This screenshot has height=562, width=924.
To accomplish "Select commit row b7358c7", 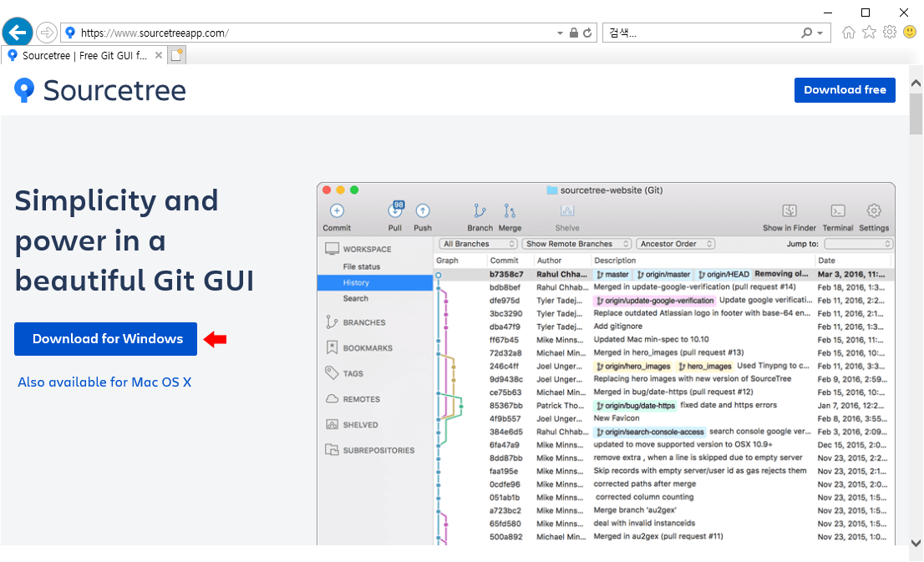I will coord(663,275).
